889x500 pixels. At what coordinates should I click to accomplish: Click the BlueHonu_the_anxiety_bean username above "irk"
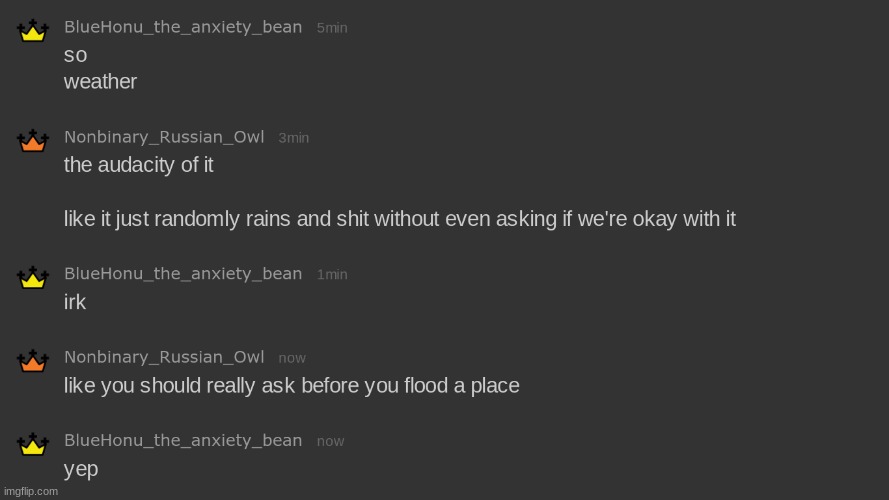(183, 274)
